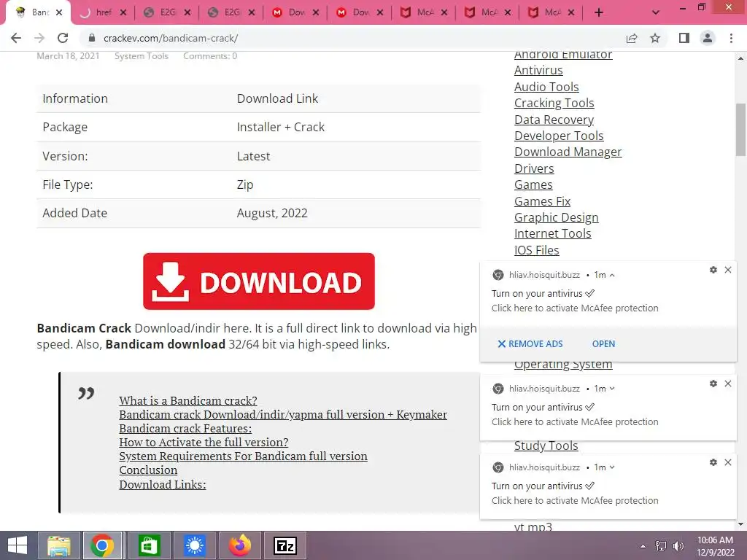Open the Data Recovery category
The width and height of the screenshot is (747, 560).
[x=554, y=120]
